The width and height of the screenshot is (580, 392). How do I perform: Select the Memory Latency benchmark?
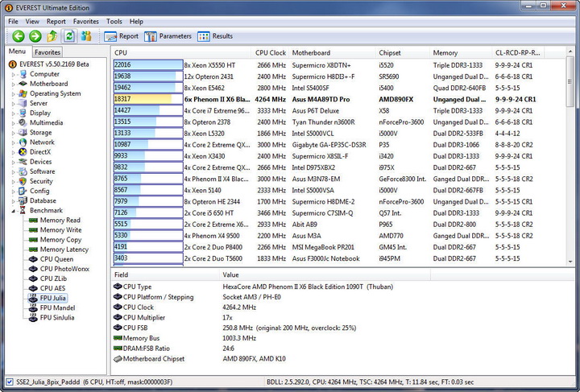pos(64,250)
